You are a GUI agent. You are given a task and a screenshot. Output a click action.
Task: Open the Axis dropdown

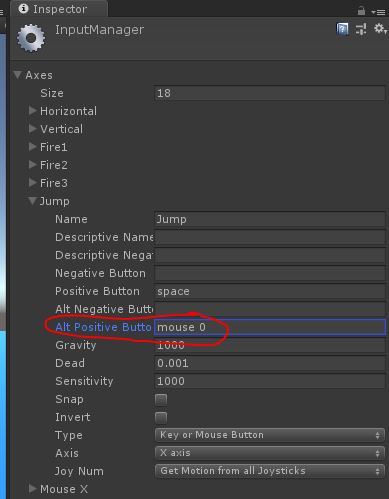point(270,453)
